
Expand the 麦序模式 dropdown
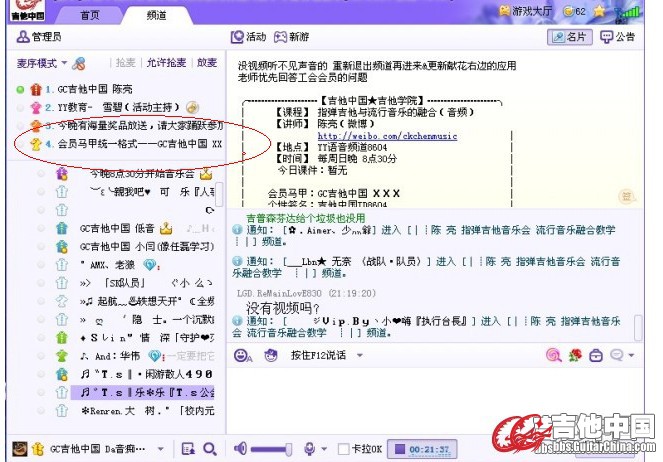39,62
